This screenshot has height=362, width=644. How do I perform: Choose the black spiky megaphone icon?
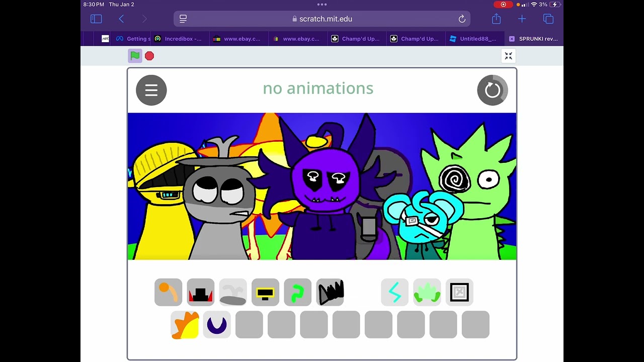click(330, 292)
